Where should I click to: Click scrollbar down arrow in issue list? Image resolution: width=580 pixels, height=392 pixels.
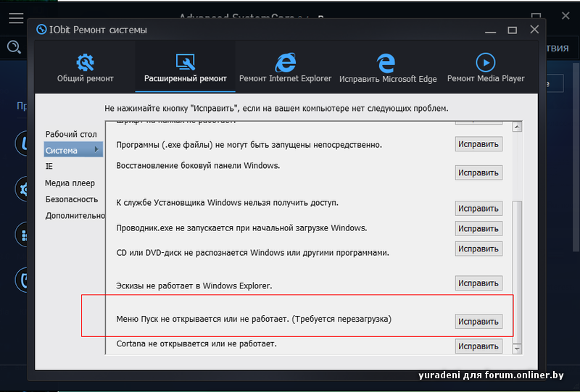[x=517, y=349]
